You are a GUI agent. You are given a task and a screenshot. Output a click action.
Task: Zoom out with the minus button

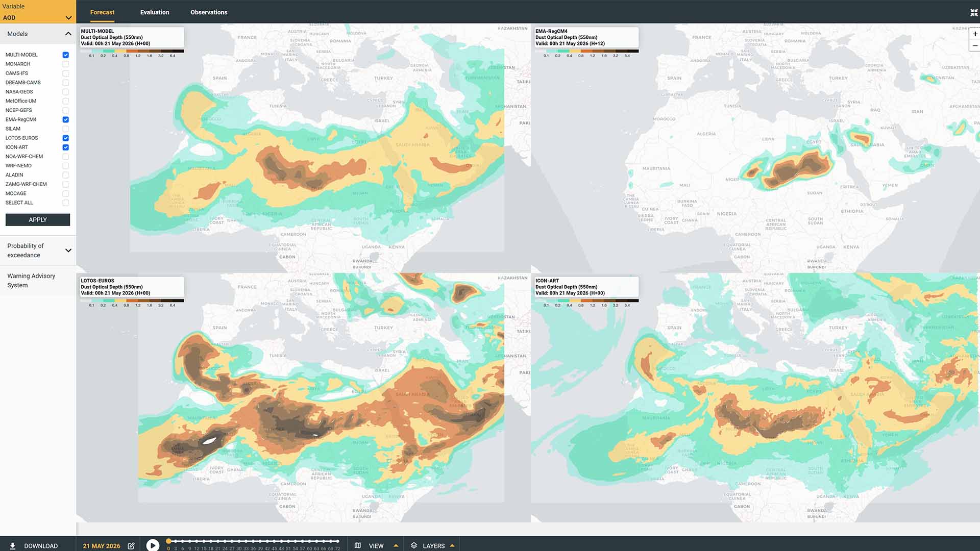(974, 46)
